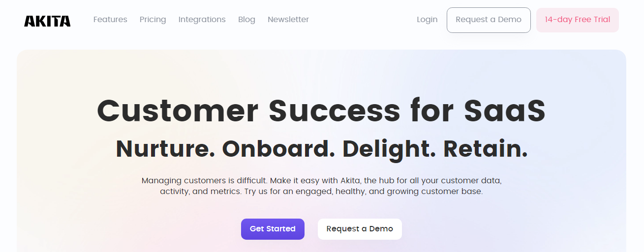Screen dimensions: 644x252
Task: Click the Login link
Action: click(x=427, y=20)
